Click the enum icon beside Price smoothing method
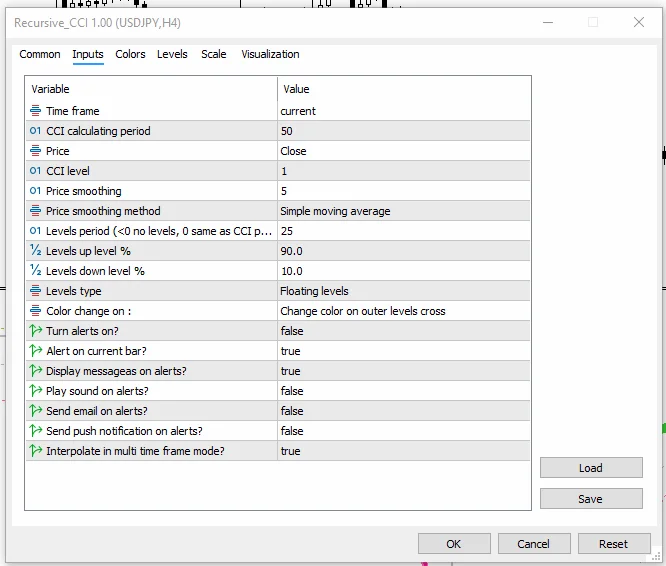The width and height of the screenshot is (666, 566). pos(35,211)
